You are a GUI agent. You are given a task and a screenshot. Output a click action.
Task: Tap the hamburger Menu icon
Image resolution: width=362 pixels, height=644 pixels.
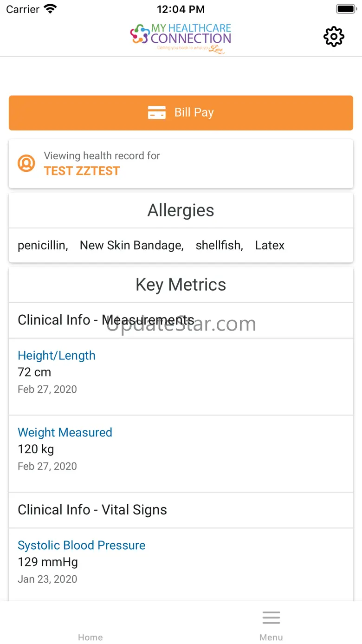(271, 618)
